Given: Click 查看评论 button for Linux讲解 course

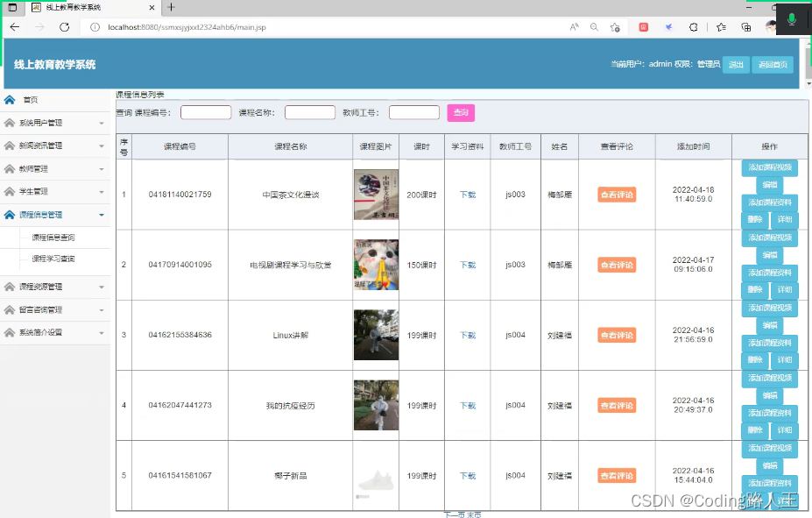Looking at the screenshot, I should 617,335.
